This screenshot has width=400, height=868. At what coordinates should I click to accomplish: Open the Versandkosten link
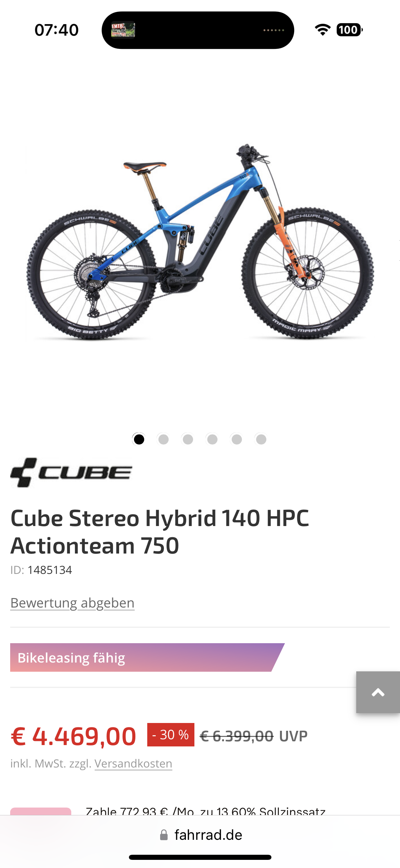pos(133,763)
